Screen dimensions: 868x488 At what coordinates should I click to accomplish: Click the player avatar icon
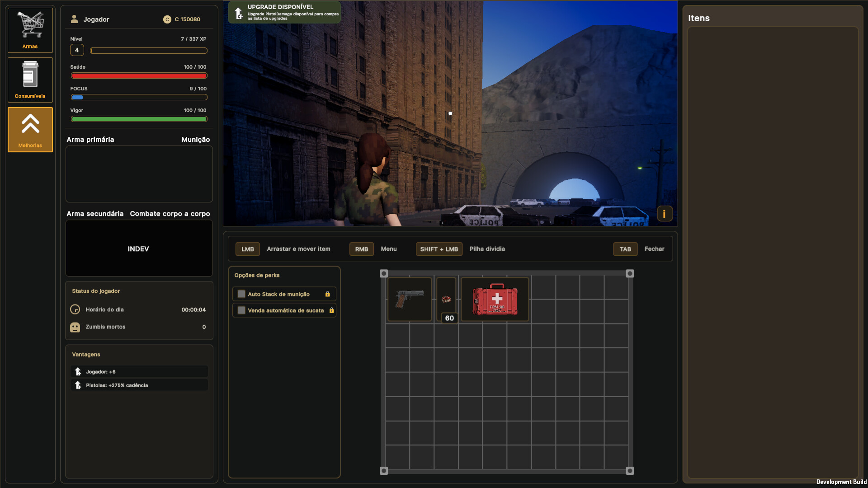click(x=74, y=19)
